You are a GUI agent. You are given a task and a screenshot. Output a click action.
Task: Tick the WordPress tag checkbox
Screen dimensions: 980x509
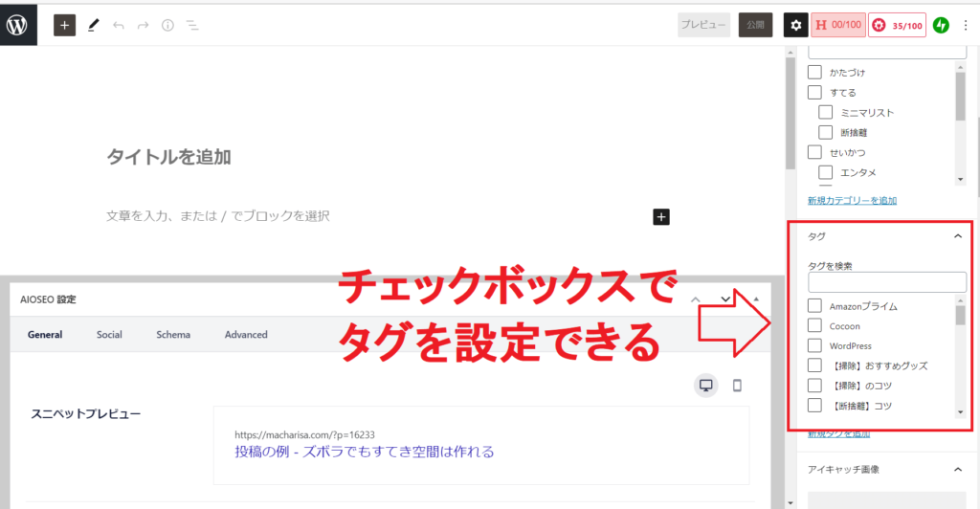815,345
